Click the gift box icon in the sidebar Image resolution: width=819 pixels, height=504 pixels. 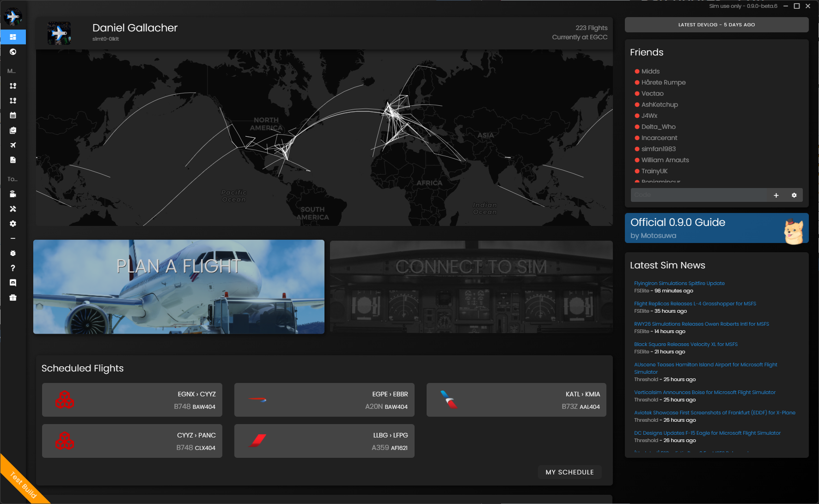(13, 298)
